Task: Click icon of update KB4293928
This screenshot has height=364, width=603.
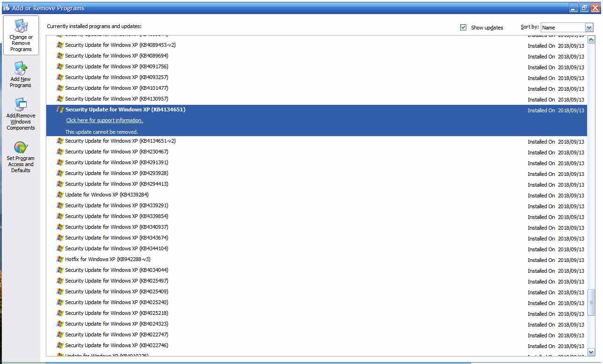Action: [x=60, y=173]
